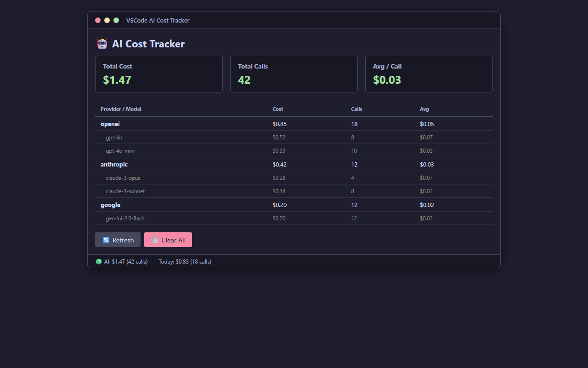
Task: Click the green status dot in status bar
Action: click(99, 262)
